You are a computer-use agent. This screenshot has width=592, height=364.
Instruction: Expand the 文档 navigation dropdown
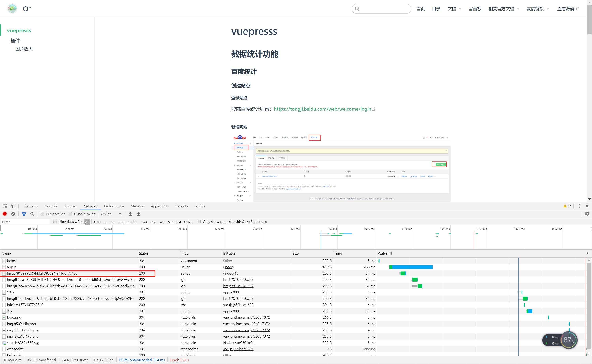tap(454, 9)
